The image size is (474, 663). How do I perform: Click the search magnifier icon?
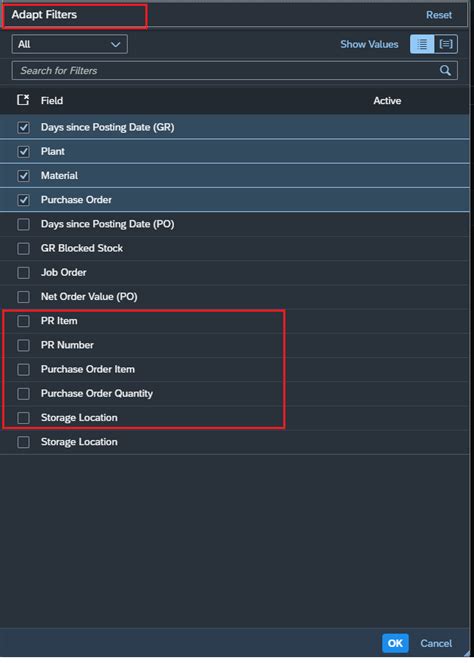(445, 71)
